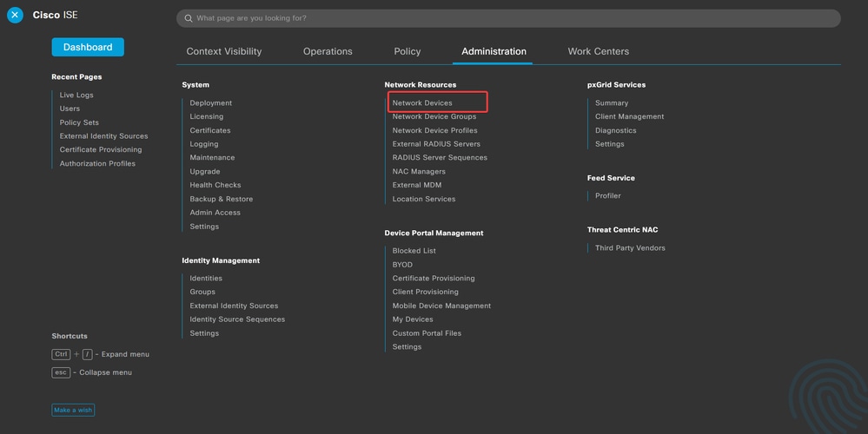Open Settings under pxGrid Services
Viewport: 868px width, 434px height.
point(609,144)
